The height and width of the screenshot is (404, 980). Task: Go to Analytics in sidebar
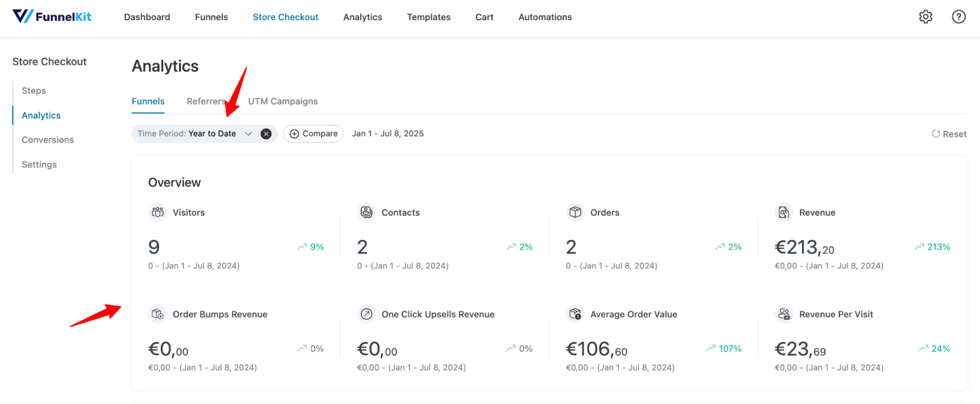point(41,115)
